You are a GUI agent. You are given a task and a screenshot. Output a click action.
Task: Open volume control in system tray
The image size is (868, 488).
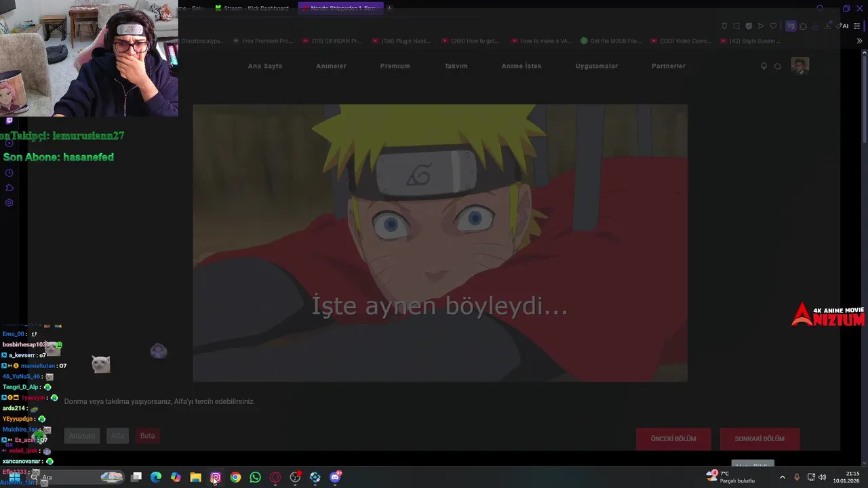823,477
